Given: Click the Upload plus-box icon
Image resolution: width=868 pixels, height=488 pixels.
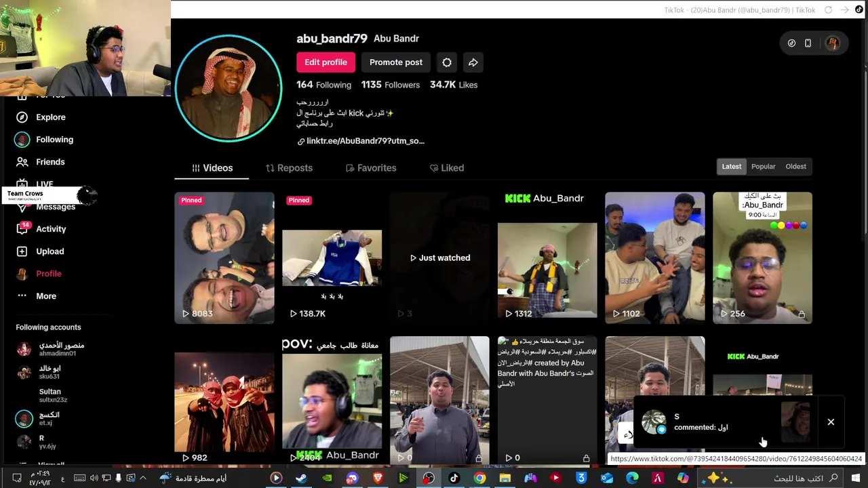Looking at the screenshot, I should coord(22,251).
